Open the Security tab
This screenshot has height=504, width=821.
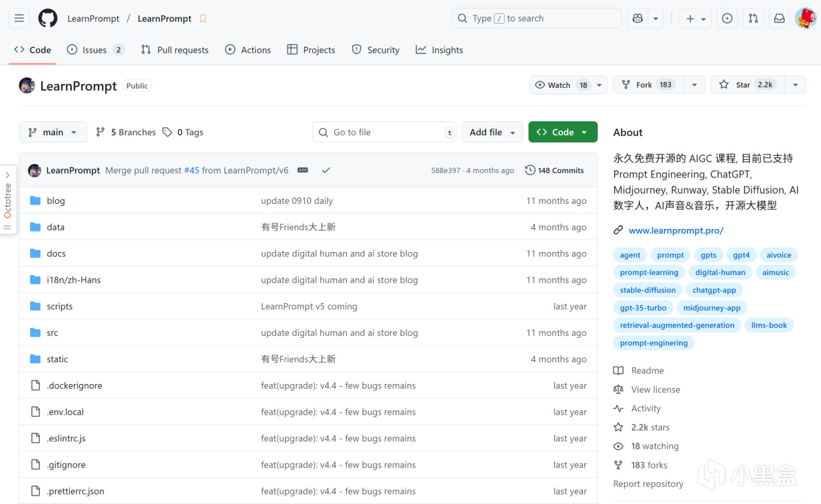375,50
